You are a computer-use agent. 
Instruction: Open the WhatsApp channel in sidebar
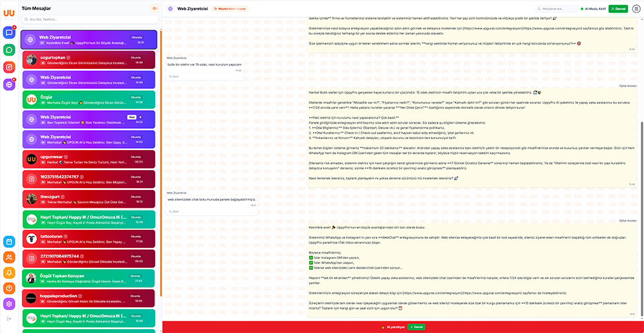click(x=9, y=50)
